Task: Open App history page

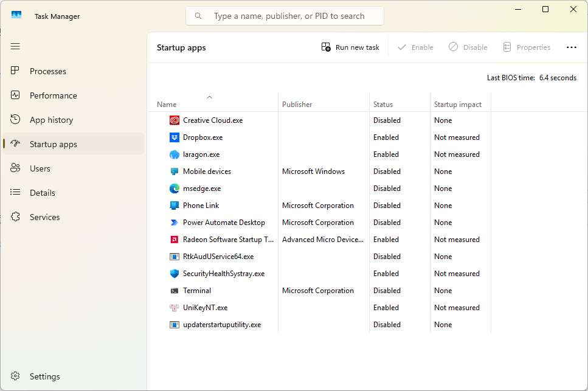Action: [74, 120]
